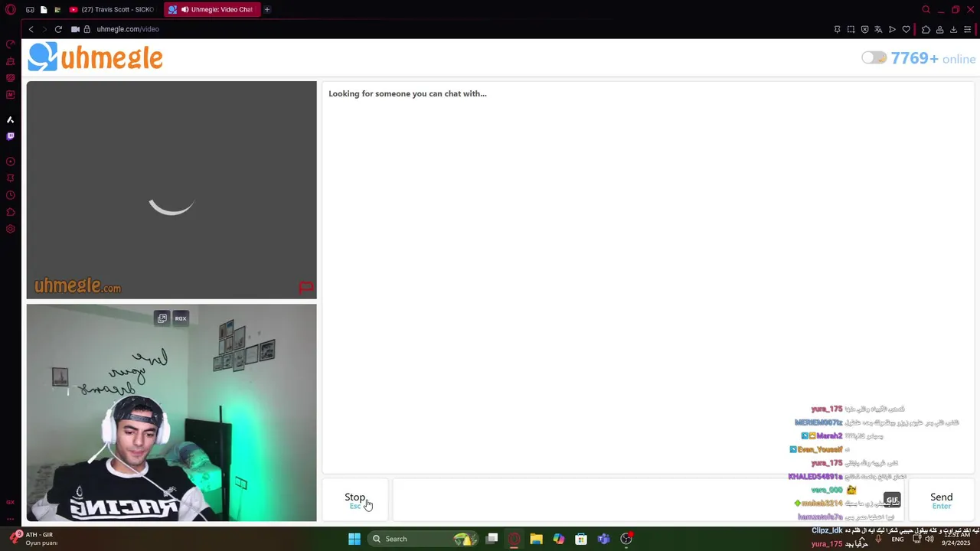Stop searching for a chat
The image size is (980, 551).
(x=355, y=500)
